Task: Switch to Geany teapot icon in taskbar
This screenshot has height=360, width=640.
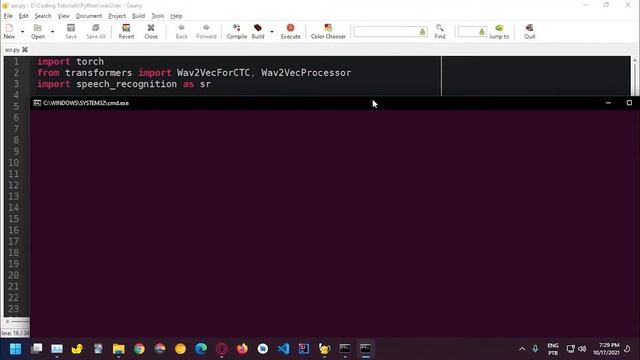Action: click(324, 349)
